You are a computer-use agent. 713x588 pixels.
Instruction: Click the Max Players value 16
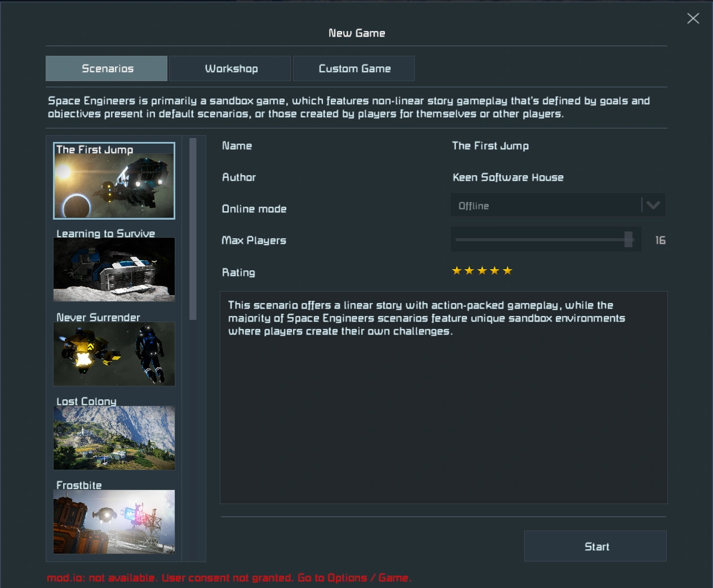click(x=660, y=240)
